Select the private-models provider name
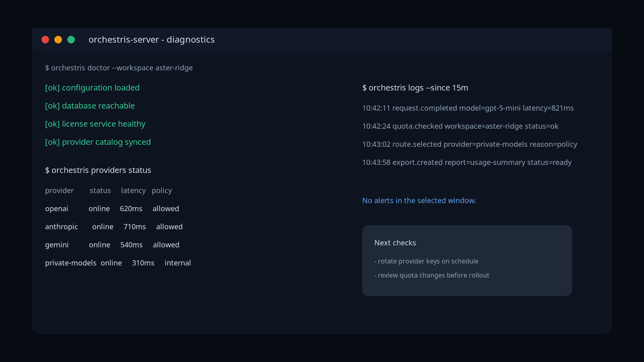This screenshot has width=644, height=362. tap(71, 263)
